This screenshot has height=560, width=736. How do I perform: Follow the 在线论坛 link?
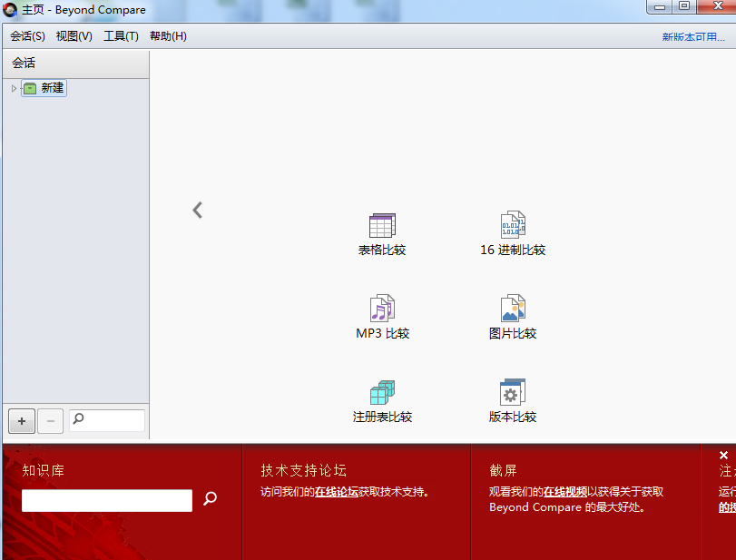point(336,492)
